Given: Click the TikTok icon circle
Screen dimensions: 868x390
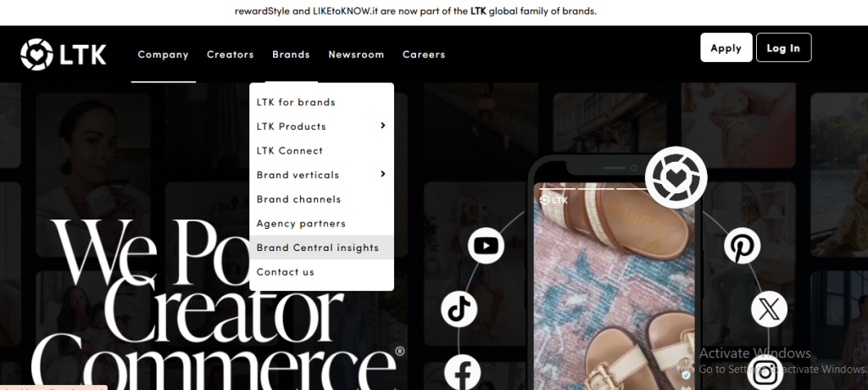Looking at the screenshot, I should (459, 309).
